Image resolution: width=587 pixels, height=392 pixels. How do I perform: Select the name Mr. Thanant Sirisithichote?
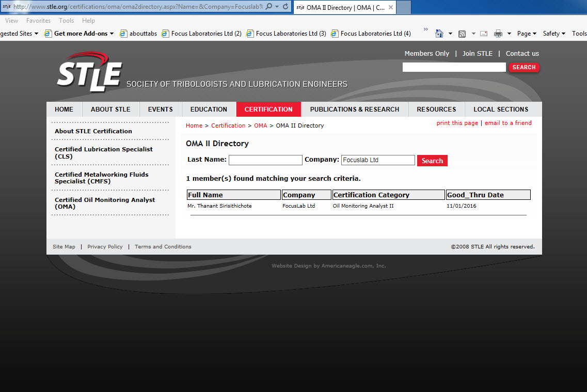tap(219, 206)
